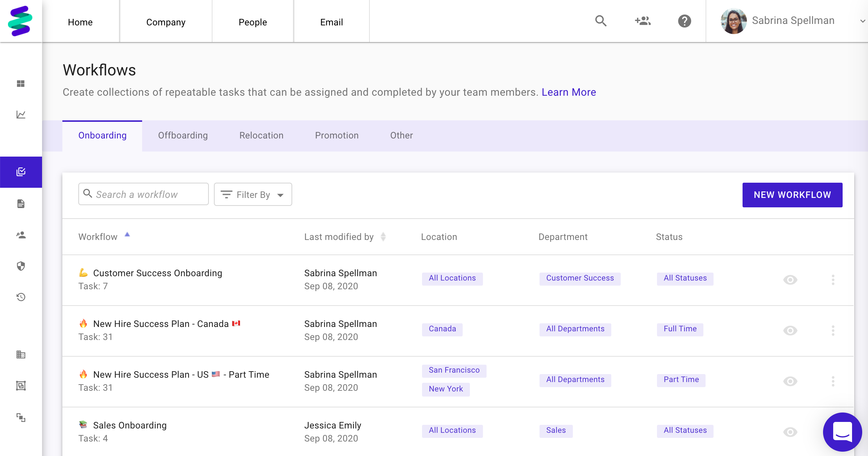Screen dimensions: 868x456
Task: Toggle visibility of New Hire Canada workflow
Action: pos(790,331)
